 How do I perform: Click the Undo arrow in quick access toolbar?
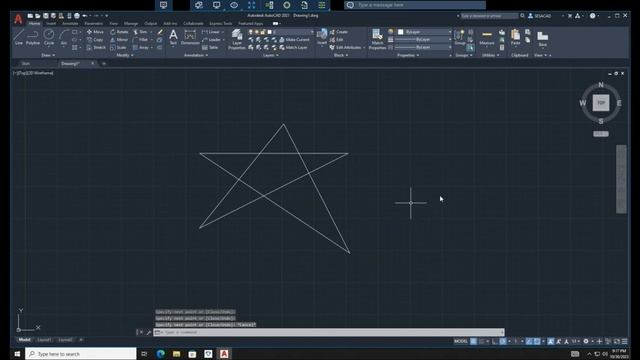(x=85, y=16)
